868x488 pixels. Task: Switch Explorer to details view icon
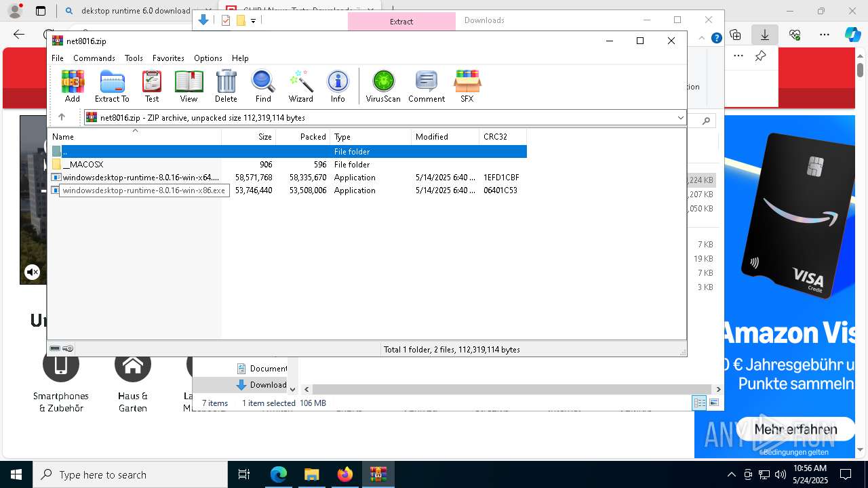(x=699, y=403)
